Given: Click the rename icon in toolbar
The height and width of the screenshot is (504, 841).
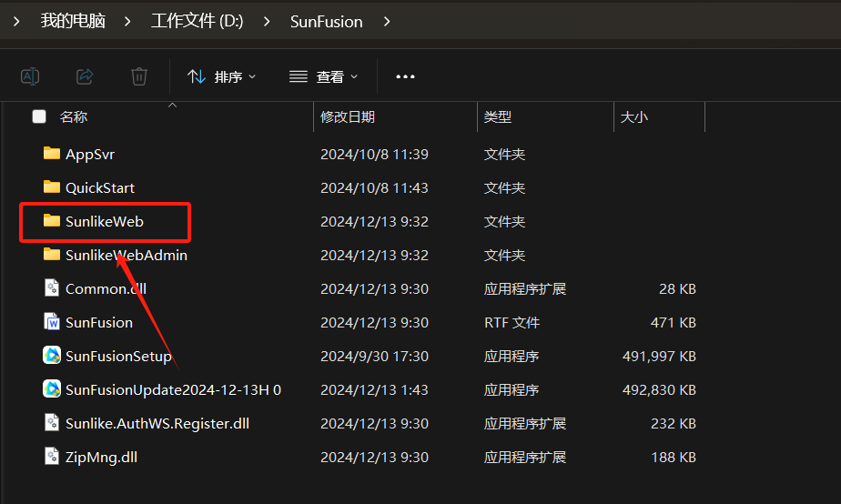Looking at the screenshot, I should [30, 76].
